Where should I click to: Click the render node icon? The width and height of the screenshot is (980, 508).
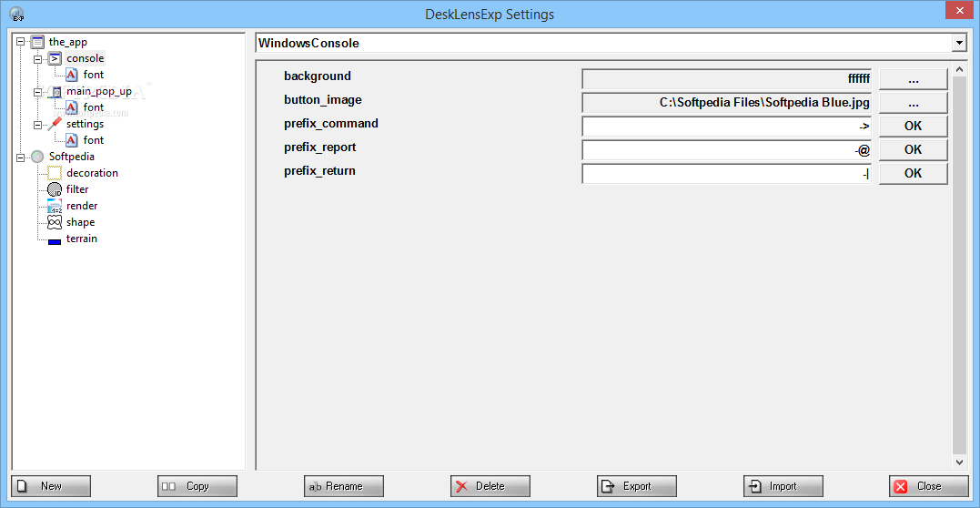click(55, 206)
